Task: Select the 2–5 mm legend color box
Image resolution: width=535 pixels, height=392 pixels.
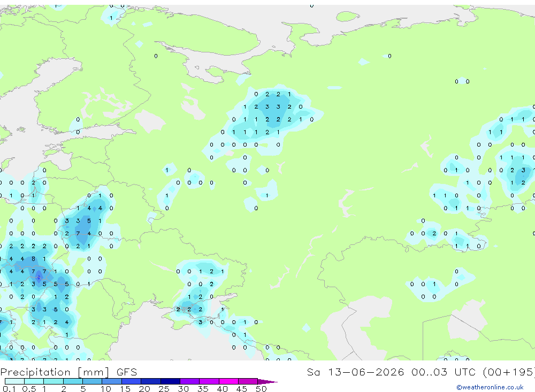Action: point(73,381)
